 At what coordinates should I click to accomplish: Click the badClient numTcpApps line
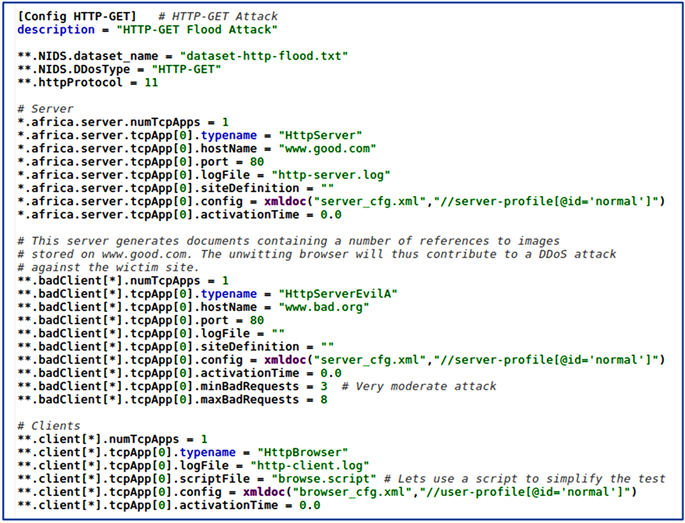coord(123,281)
